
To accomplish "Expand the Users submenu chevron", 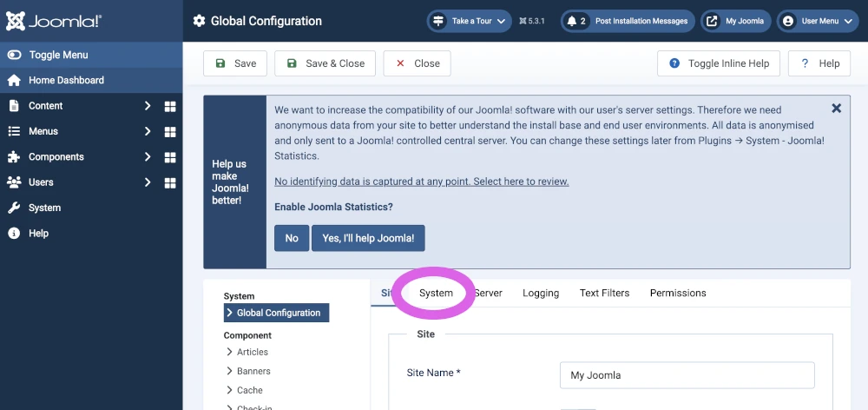I will coord(148,182).
